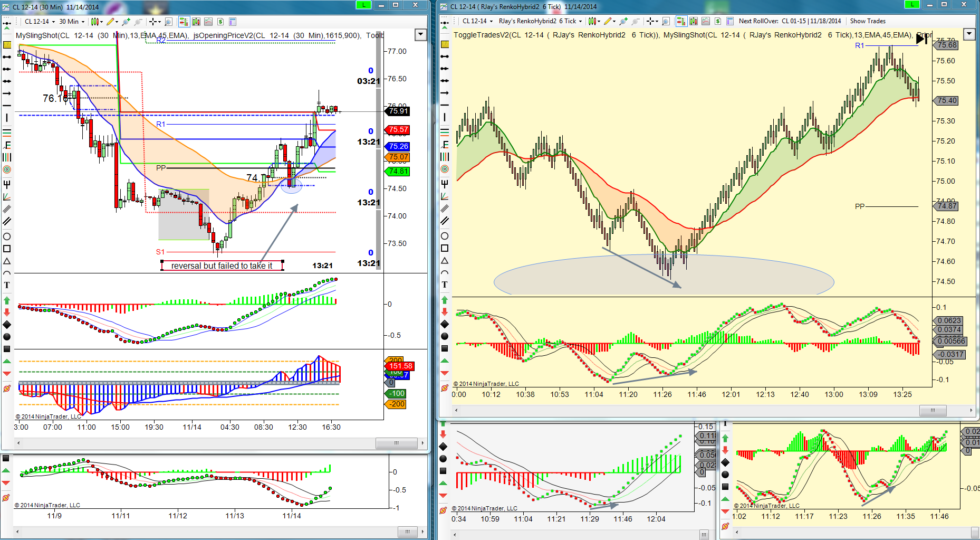980x540 pixels.
Task: Select the Text drawing tool in left chart sidebar
Action: [7, 285]
